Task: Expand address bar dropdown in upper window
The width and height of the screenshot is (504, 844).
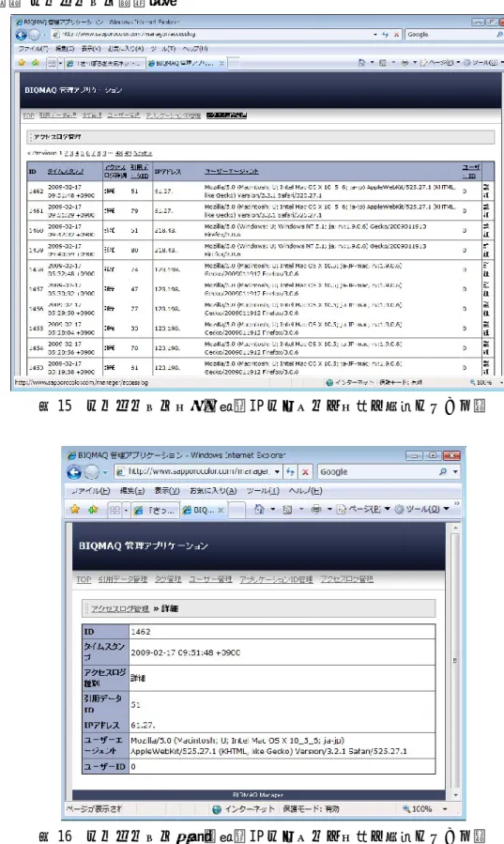Action: tap(374, 34)
